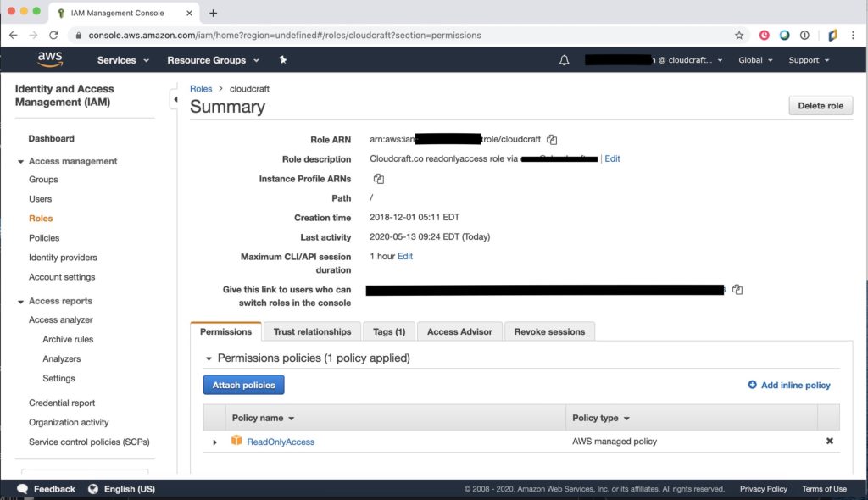
Task: Click Add inline policy link
Action: click(789, 385)
